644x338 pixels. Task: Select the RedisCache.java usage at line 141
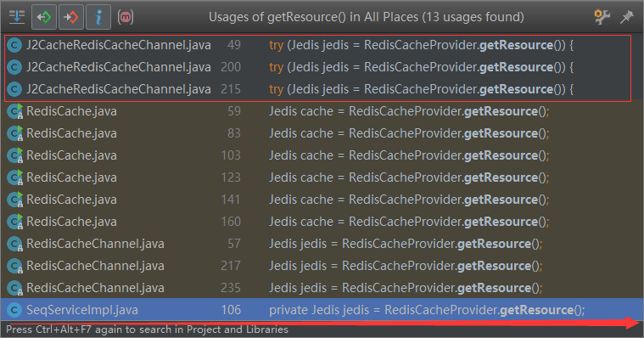tap(322, 200)
